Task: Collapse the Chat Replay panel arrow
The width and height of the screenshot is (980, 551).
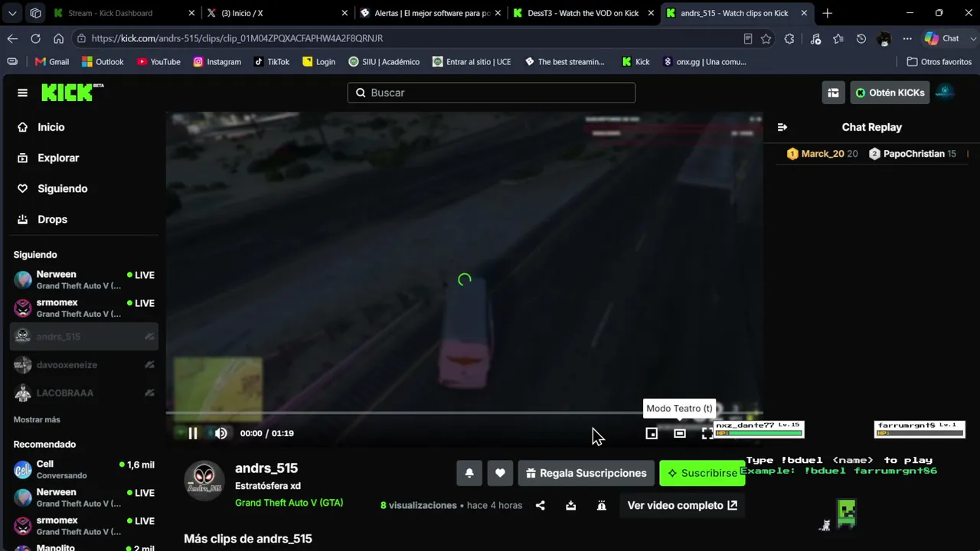Action: pyautogui.click(x=782, y=127)
